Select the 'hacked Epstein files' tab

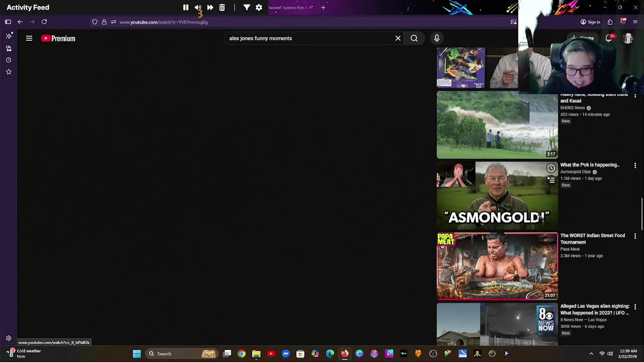(x=287, y=8)
